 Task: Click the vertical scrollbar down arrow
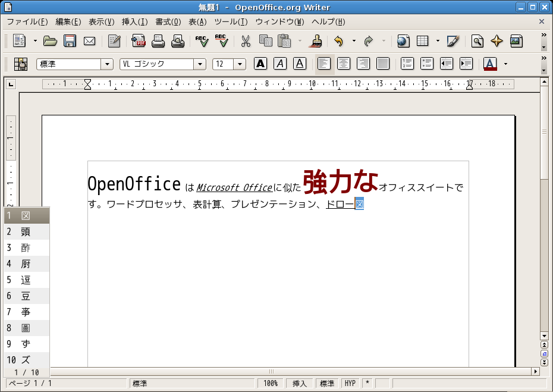[x=544, y=336]
